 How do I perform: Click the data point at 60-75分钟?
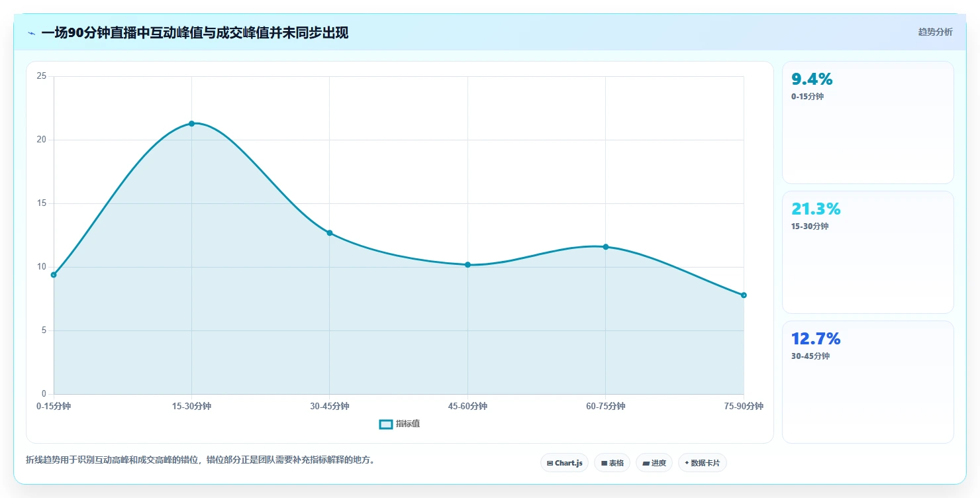[605, 247]
